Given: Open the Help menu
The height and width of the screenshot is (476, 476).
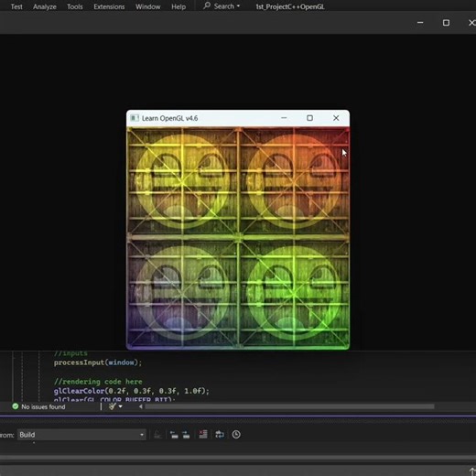Looking at the screenshot, I should [178, 6].
